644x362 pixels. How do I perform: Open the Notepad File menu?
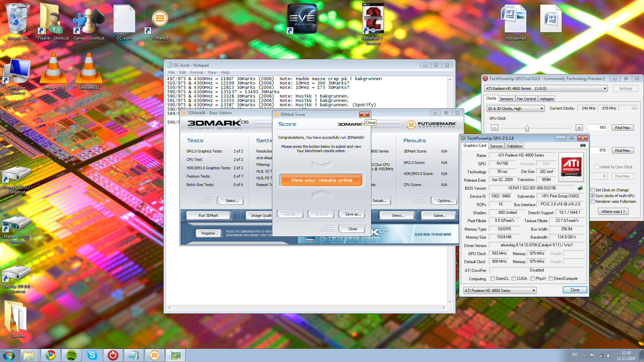pyautogui.click(x=171, y=72)
